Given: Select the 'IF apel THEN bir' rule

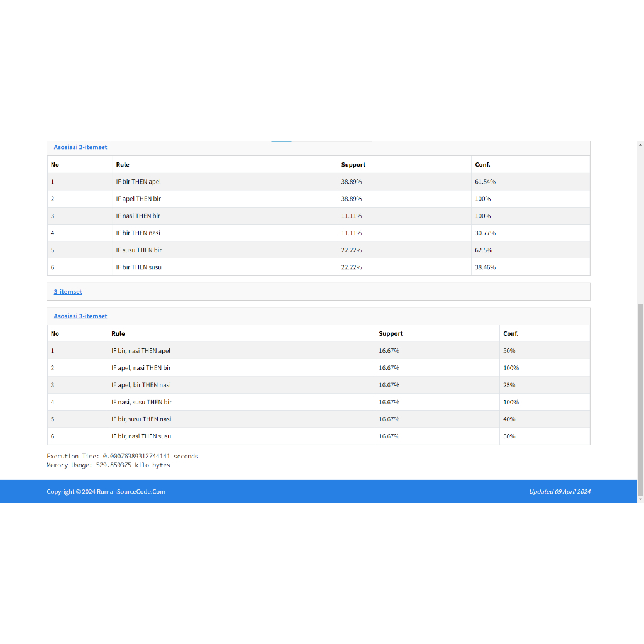Looking at the screenshot, I should (138, 199).
